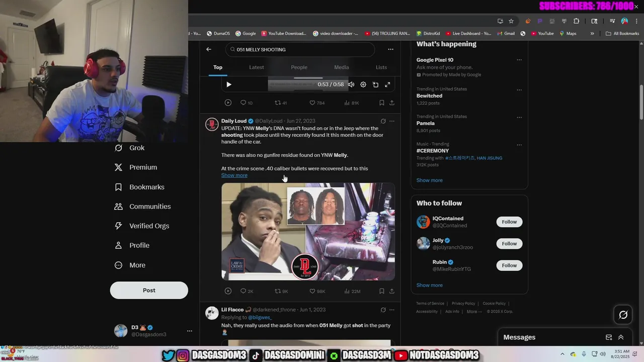Expand Daily Loud post with Show more

click(234, 175)
